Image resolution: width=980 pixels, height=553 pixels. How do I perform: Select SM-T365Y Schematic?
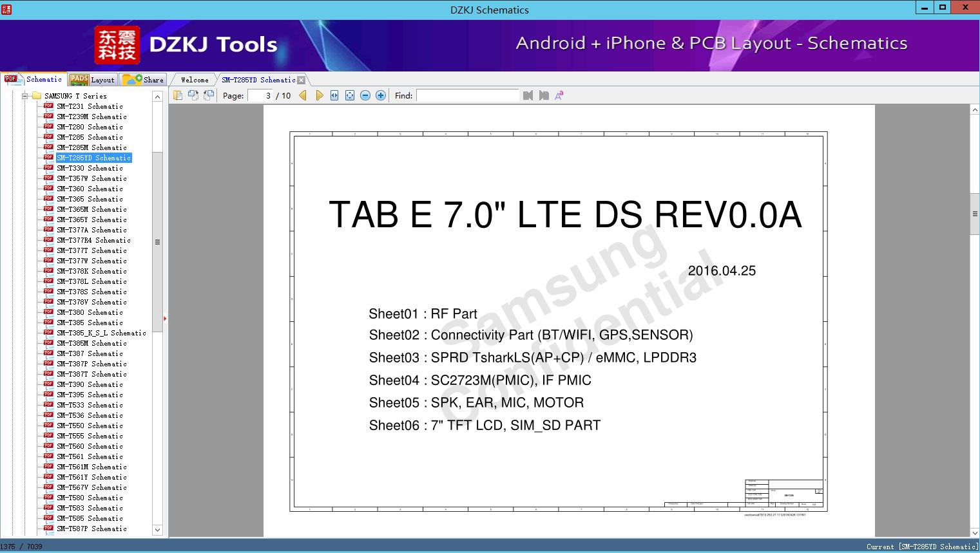(x=91, y=220)
